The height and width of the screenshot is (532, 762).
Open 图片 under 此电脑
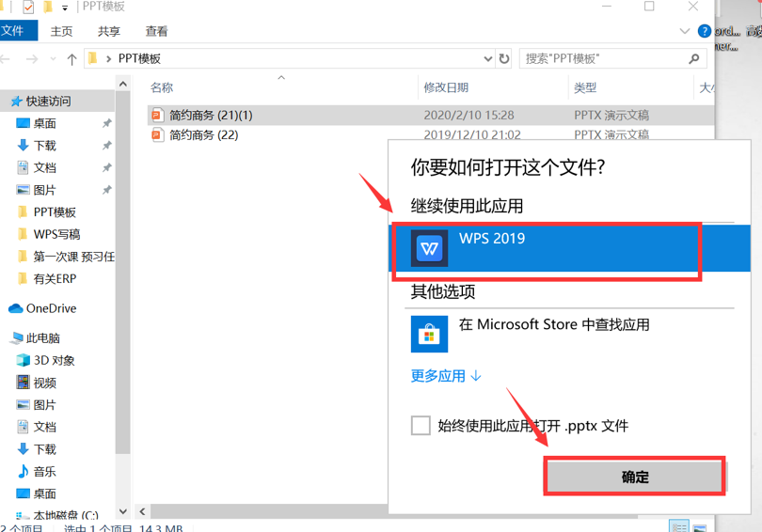[45, 405]
